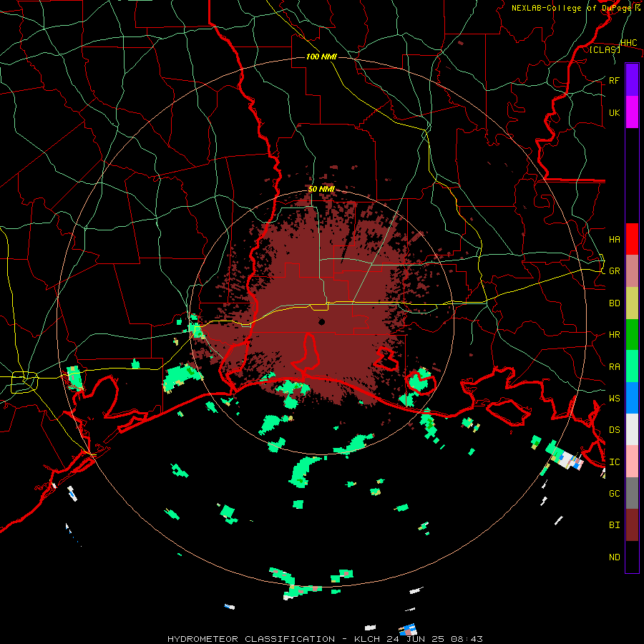Click the BD legend label
Screen dimensions: 644x644
coord(615,303)
